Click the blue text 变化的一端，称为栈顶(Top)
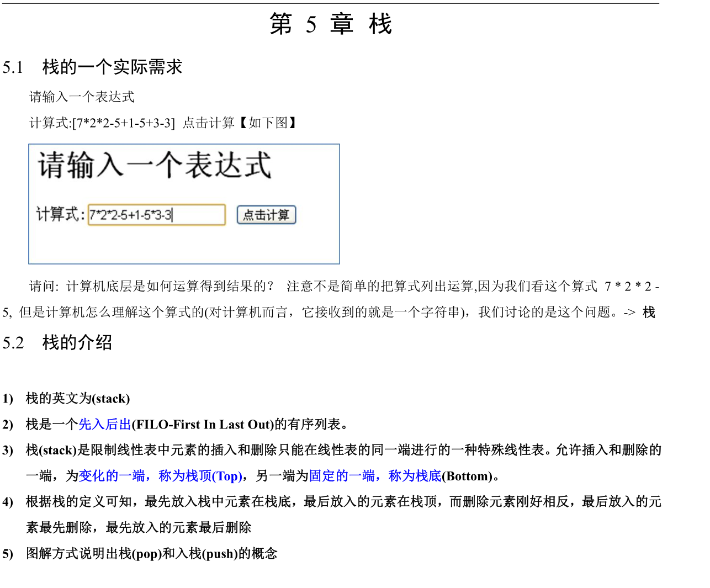710x588 pixels. (x=161, y=476)
